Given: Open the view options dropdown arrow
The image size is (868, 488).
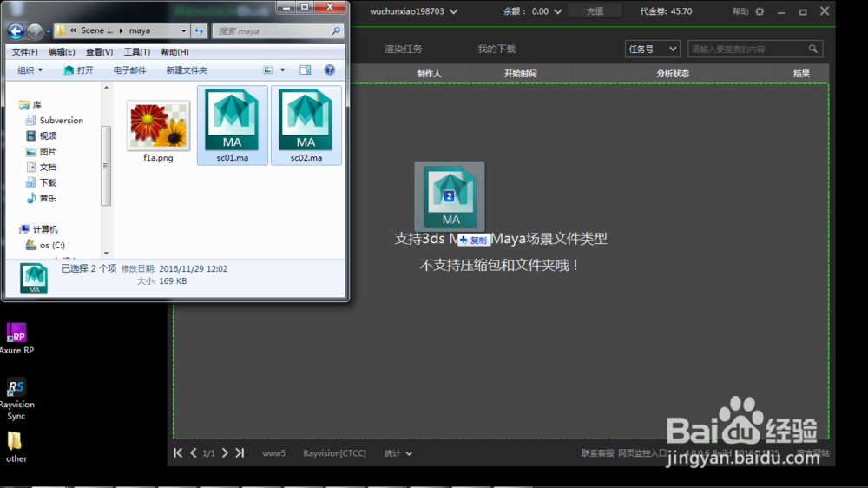Looking at the screenshot, I should coord(282,69).
